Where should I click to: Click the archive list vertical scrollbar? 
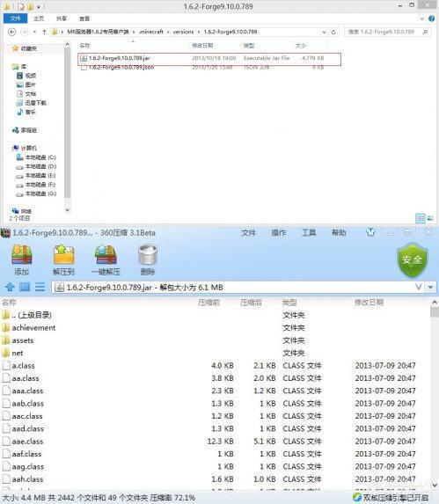coord(435,394)
